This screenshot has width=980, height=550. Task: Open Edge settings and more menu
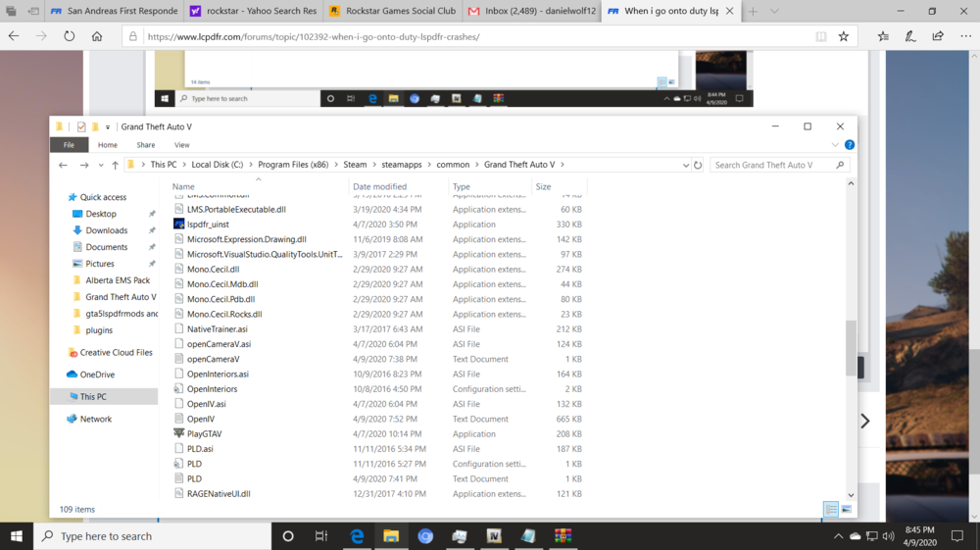965,36
